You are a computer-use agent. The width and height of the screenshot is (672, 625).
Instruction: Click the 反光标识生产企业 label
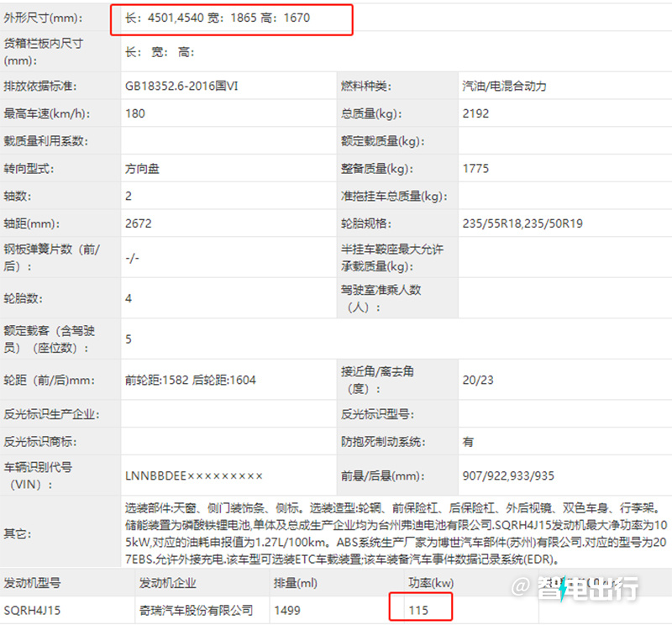pos(51,414)
